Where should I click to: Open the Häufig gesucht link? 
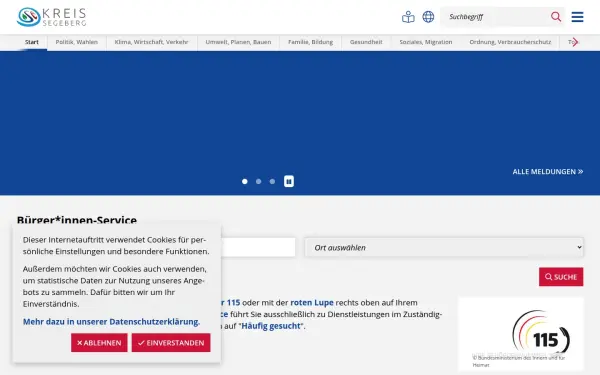271,326
